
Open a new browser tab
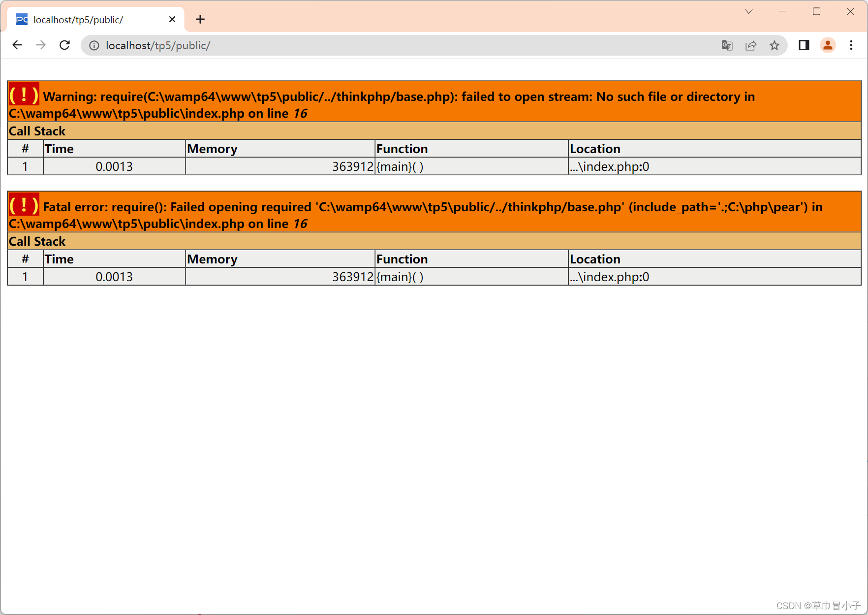(200, 19)
